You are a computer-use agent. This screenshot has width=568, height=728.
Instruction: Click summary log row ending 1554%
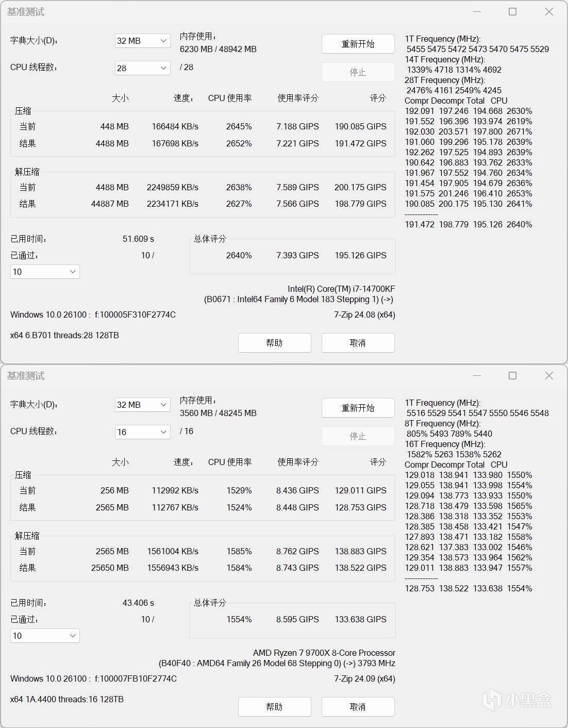pos(469,588)
